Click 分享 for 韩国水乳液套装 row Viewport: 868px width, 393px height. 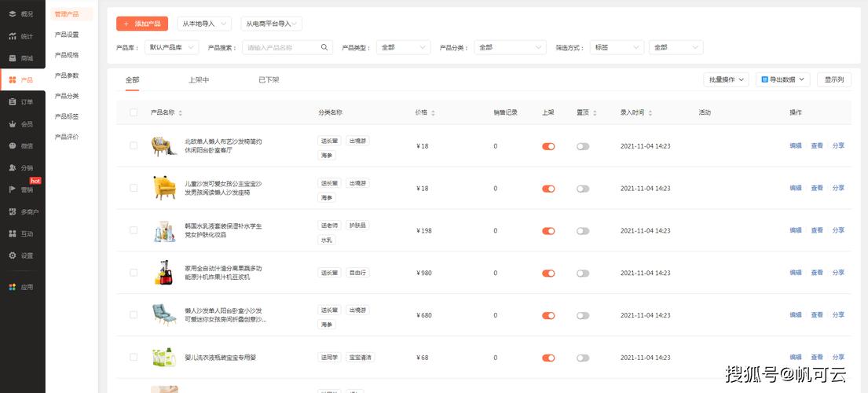click(x=839, y=230)
